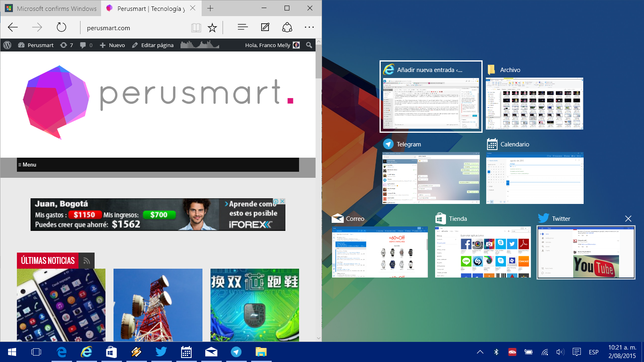Select the Correo window thumbnail
Viewport: 644px width, 362px height.
pos(380,252)
